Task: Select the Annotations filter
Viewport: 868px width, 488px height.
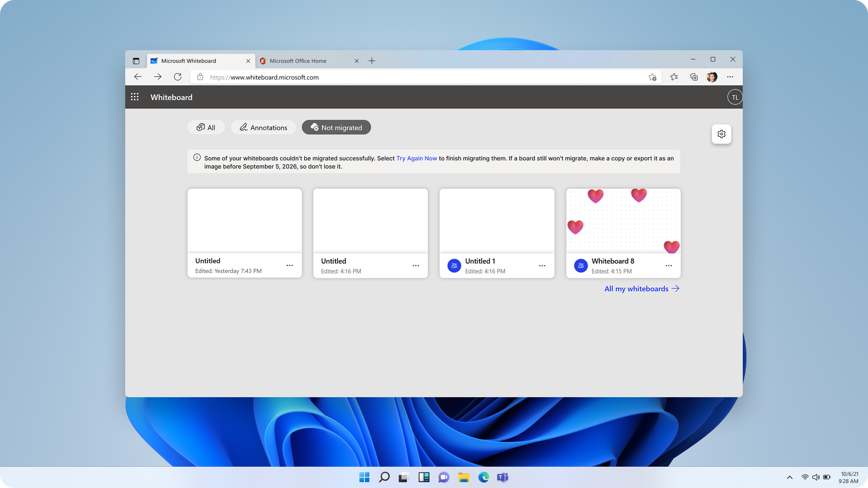Action: 264,127
